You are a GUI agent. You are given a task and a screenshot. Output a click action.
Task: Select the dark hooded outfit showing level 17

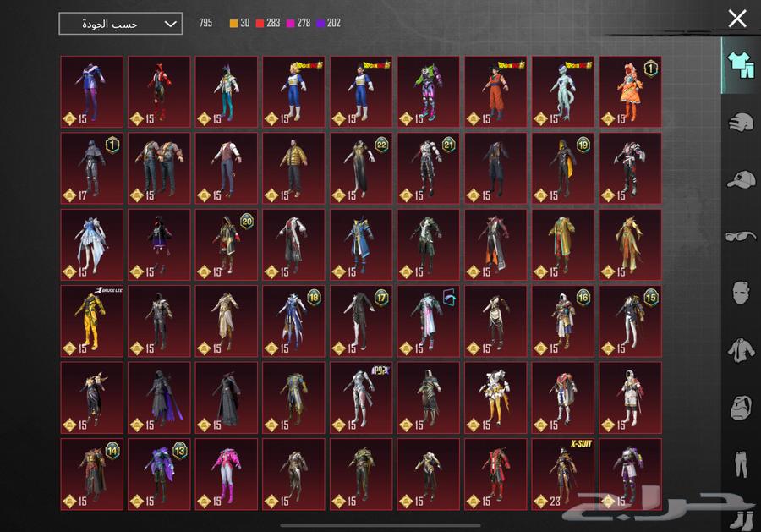(x=91, y=168)
